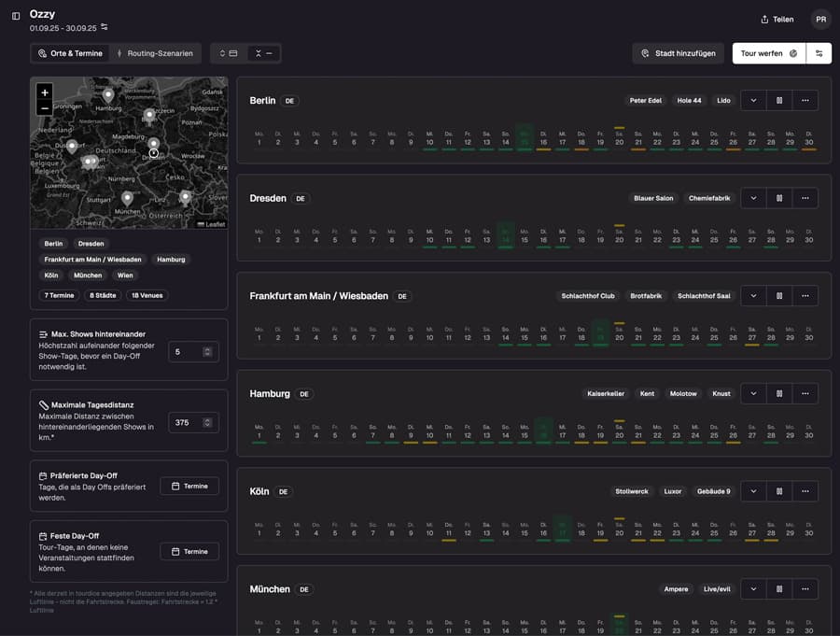
Task: Open München column view icon
Action: click(779, 588)
